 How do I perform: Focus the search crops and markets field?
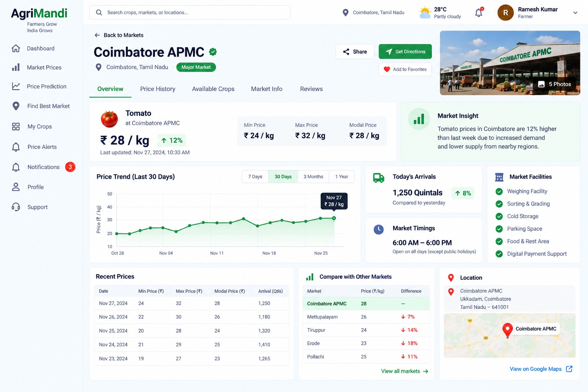(190, 13)
